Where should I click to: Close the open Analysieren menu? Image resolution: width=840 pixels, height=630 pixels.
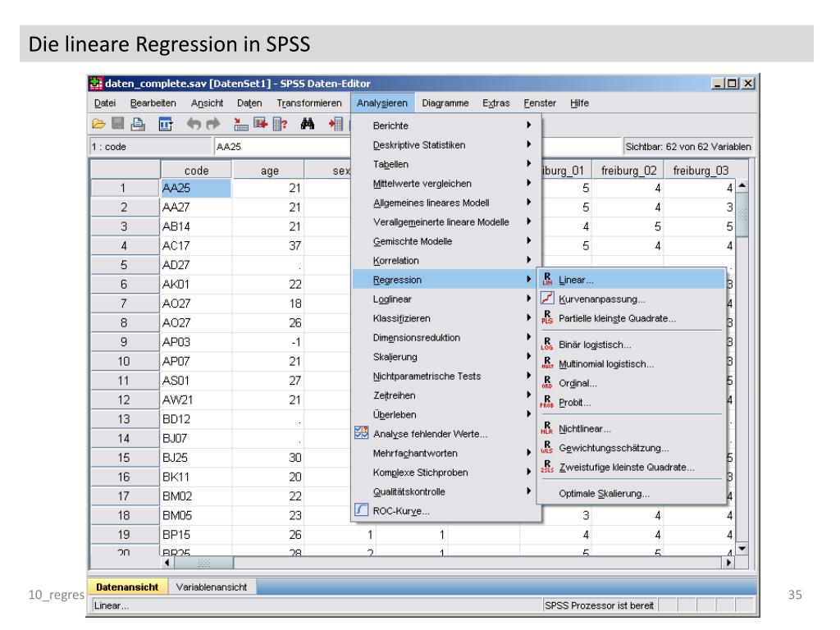382,103
